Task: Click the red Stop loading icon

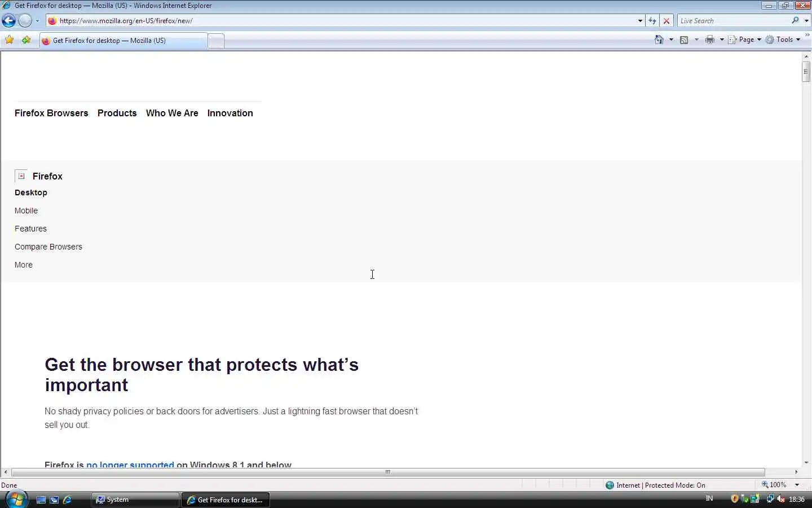Action: tap(667, 21)
